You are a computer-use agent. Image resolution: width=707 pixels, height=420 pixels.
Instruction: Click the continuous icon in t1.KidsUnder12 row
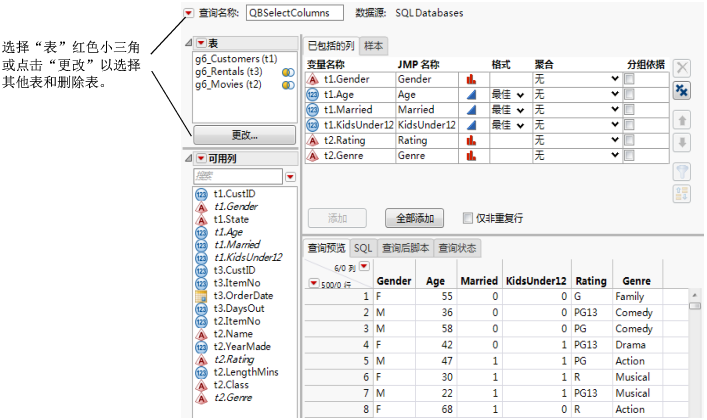[471, 125]
